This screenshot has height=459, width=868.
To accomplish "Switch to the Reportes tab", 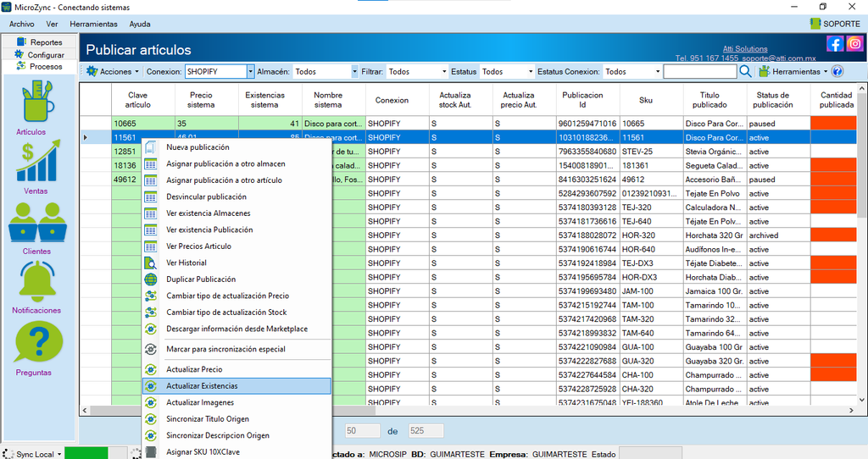I will pos(39,42).
